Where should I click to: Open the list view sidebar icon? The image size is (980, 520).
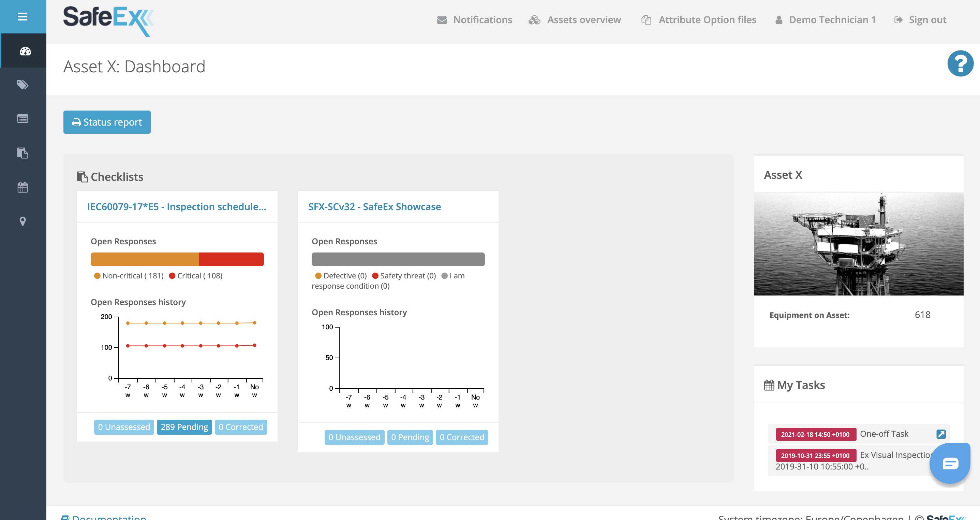click(23, 119)
